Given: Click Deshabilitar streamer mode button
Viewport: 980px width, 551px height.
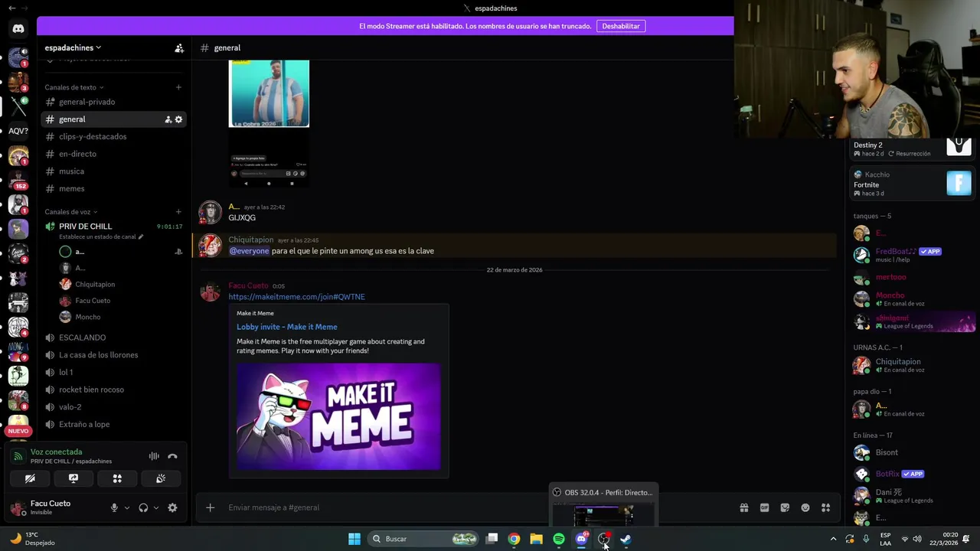Looking at the screenshot, I should coord(621,26).
